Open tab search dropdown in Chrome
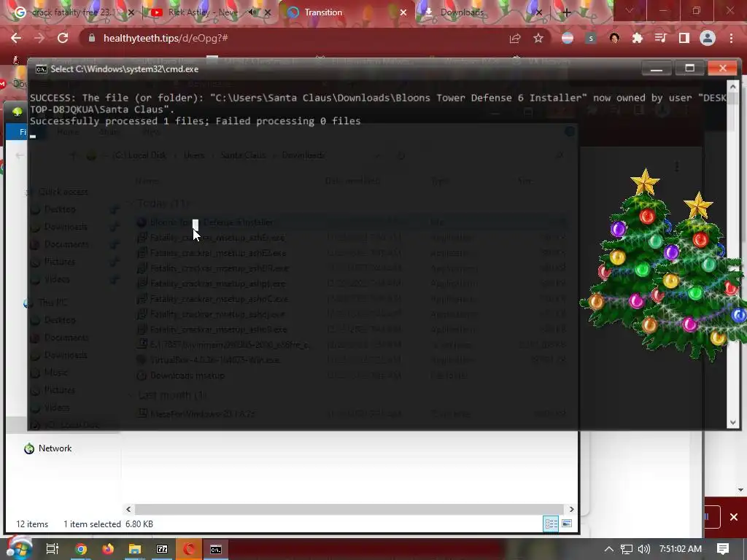 pyautogui.click(x=630, y=10)
